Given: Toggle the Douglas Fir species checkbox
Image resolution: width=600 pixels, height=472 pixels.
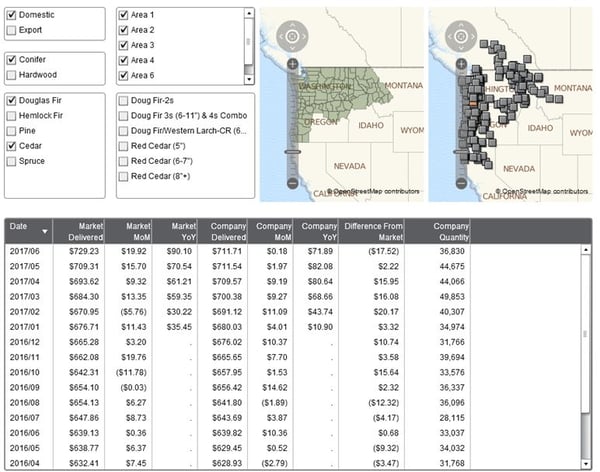Looking at the screenshot, I should [x=11, y=101].
